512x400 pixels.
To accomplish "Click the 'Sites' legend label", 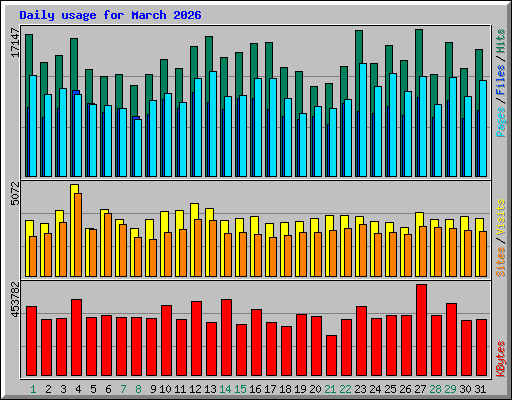I will click(501, 262).
